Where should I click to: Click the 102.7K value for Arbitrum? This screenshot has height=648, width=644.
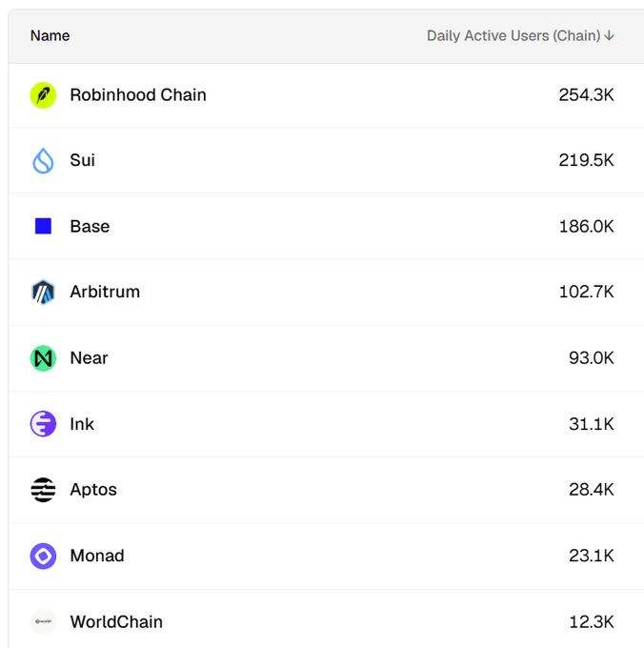pos(586,292)
